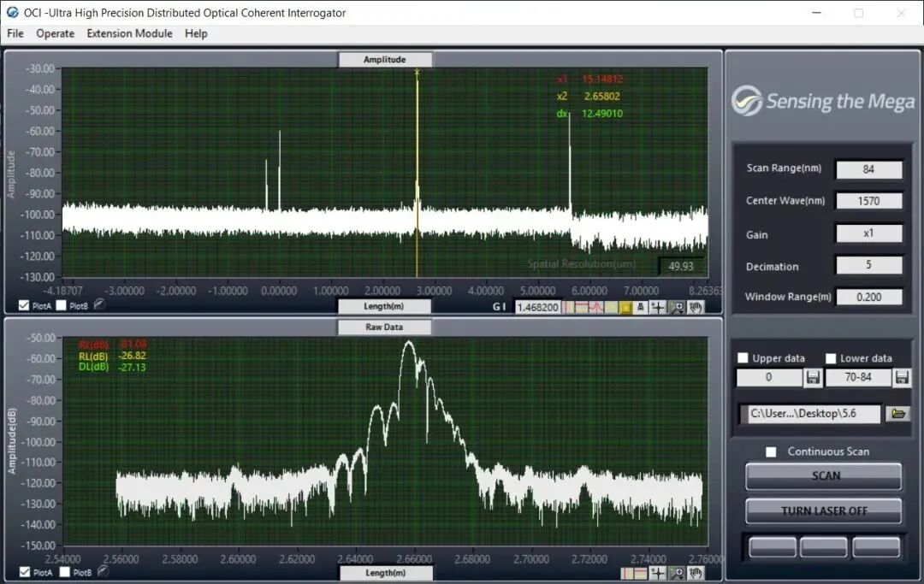Click the last blank button below TURN LASER OFF
This screenshot has width=924, height=584.
(876, 547)
